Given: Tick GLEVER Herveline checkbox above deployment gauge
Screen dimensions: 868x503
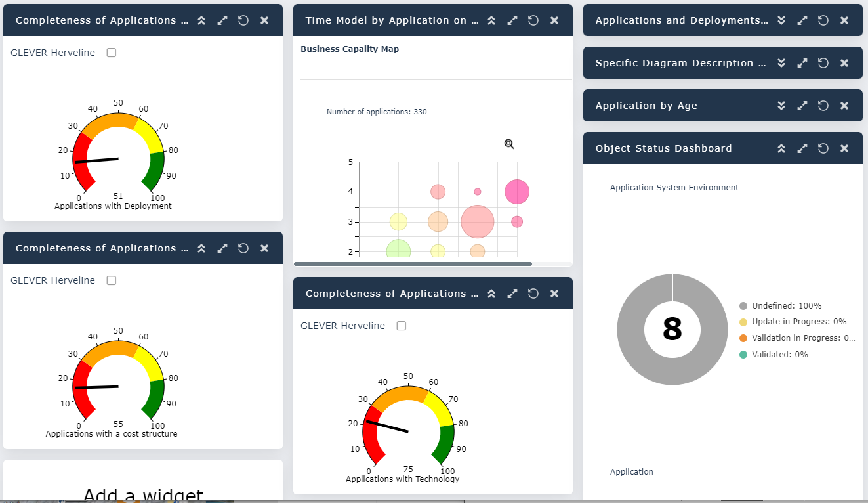Looking at the screenshot, I should 112,53.
